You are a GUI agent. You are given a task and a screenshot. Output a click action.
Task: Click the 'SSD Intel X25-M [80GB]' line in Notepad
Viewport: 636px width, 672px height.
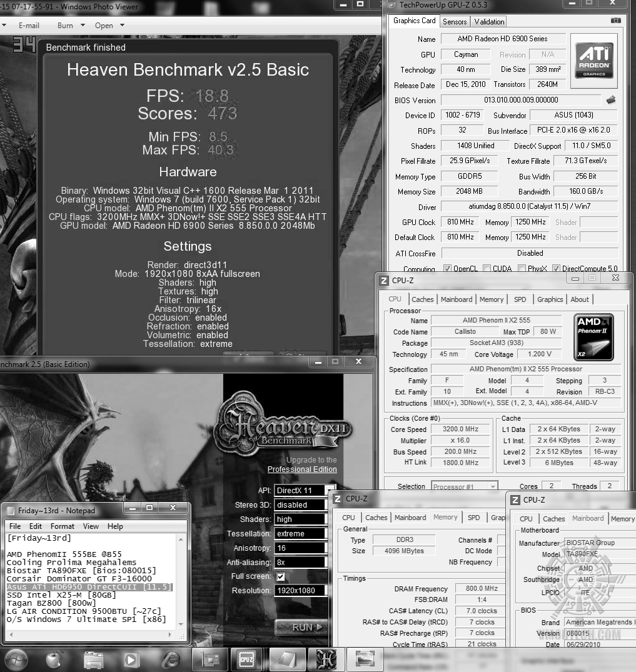(x=61, y=595)
